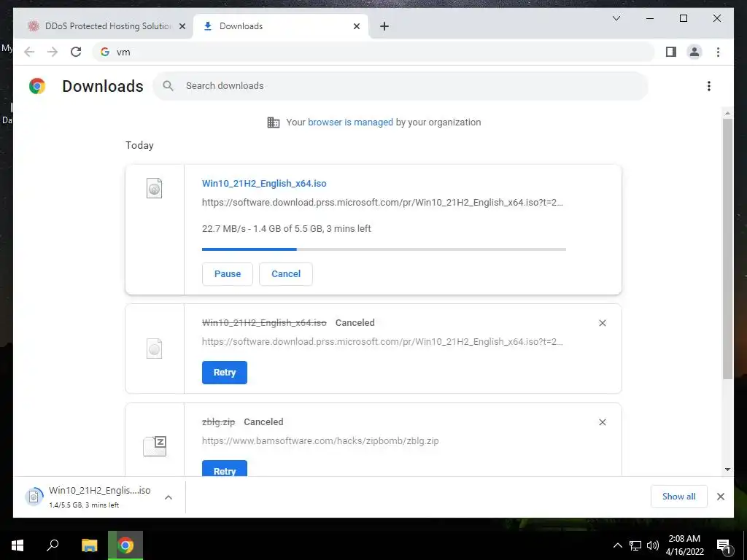The height and width of the screenshot is (560, 747).
Task: Open Windows taskbar search
Action: pyautogui.click(x=53, y=545)
